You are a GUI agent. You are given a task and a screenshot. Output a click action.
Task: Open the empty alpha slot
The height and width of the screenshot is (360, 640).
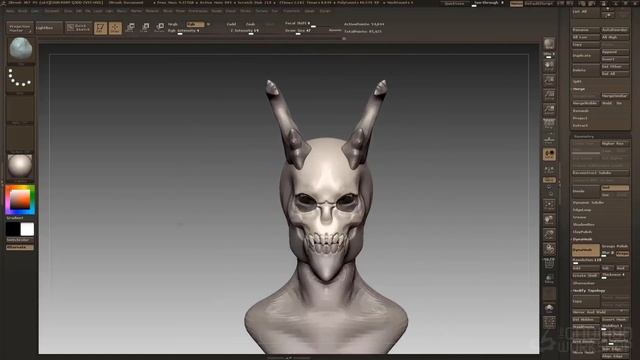(x=20, y=108)
